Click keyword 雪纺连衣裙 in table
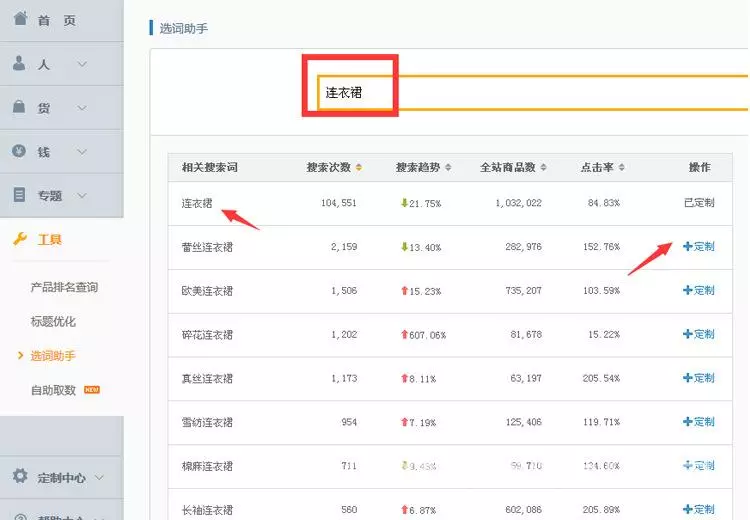Screen dimensions: 750x520 pyautogui.click(x=207, y=422)
